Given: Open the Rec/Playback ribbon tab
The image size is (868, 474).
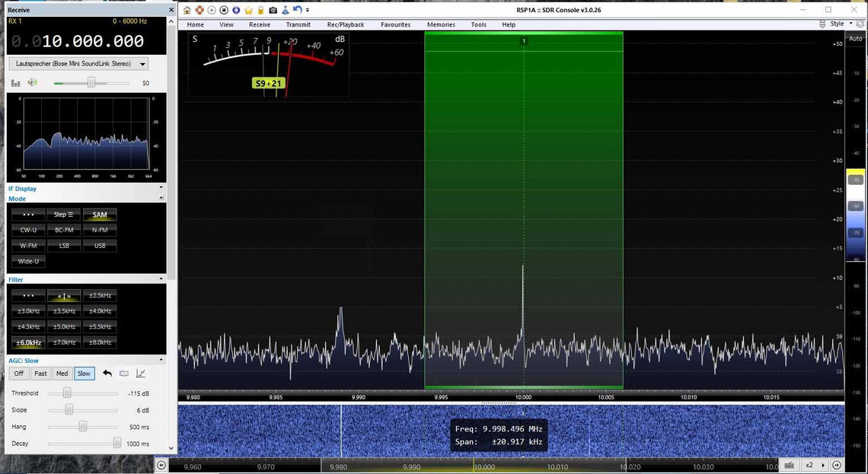Looking at the screenshot, I should [346, 24].
